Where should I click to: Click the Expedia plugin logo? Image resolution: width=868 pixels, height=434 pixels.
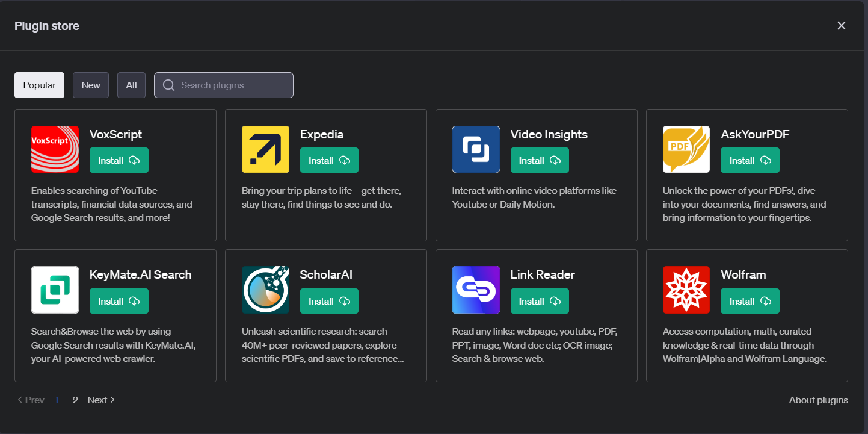point(265,149)
